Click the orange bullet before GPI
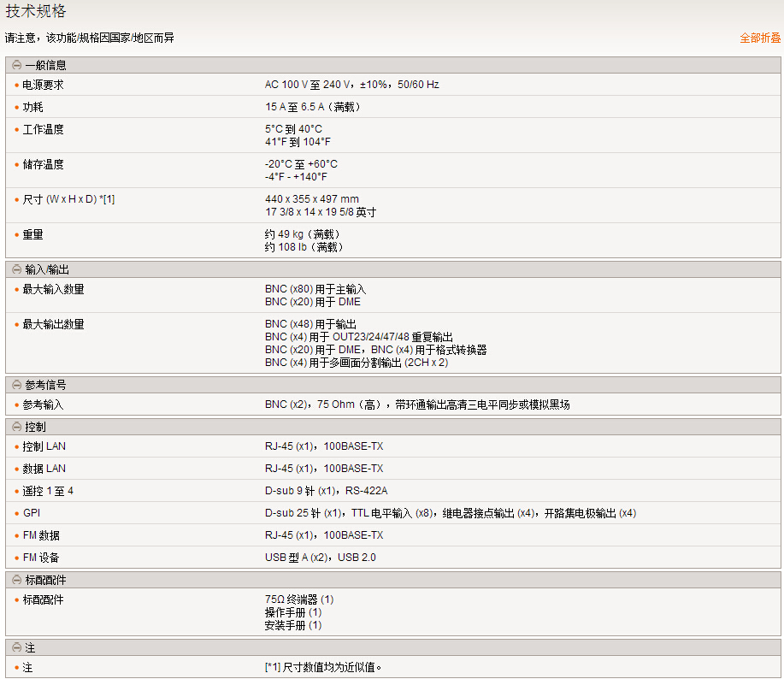784x679 pixels. click(16, 514)
